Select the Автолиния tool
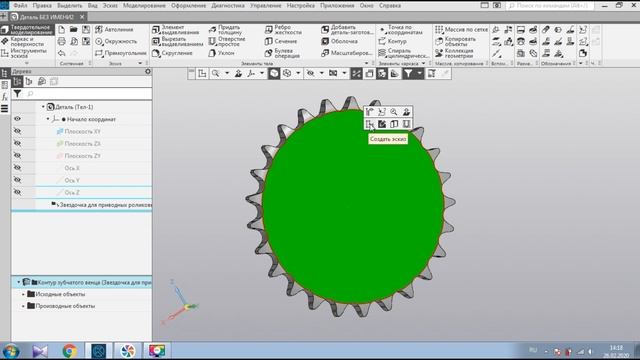The width and height of the screenshot is (640, 360). [x=115, y=29]
